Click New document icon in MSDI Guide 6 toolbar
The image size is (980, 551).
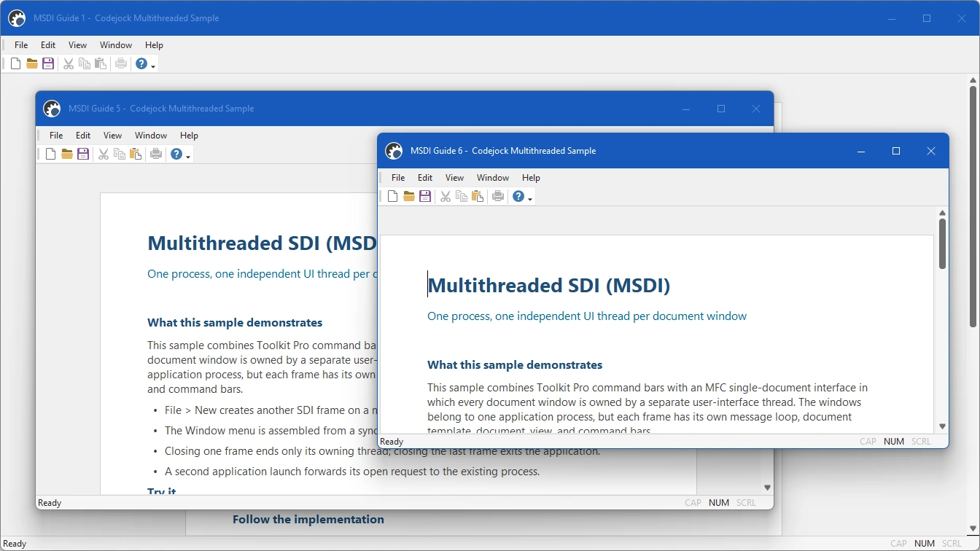393,196
